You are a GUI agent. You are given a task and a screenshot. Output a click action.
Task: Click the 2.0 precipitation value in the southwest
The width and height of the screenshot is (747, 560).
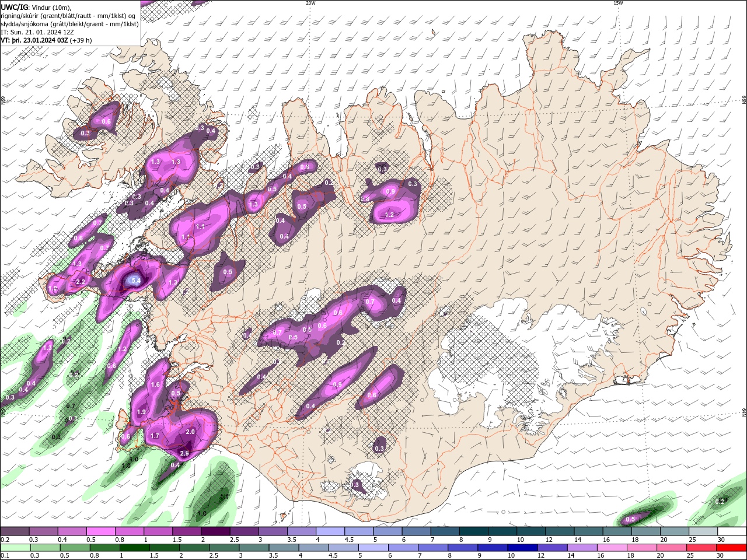(x=190, y=432)
